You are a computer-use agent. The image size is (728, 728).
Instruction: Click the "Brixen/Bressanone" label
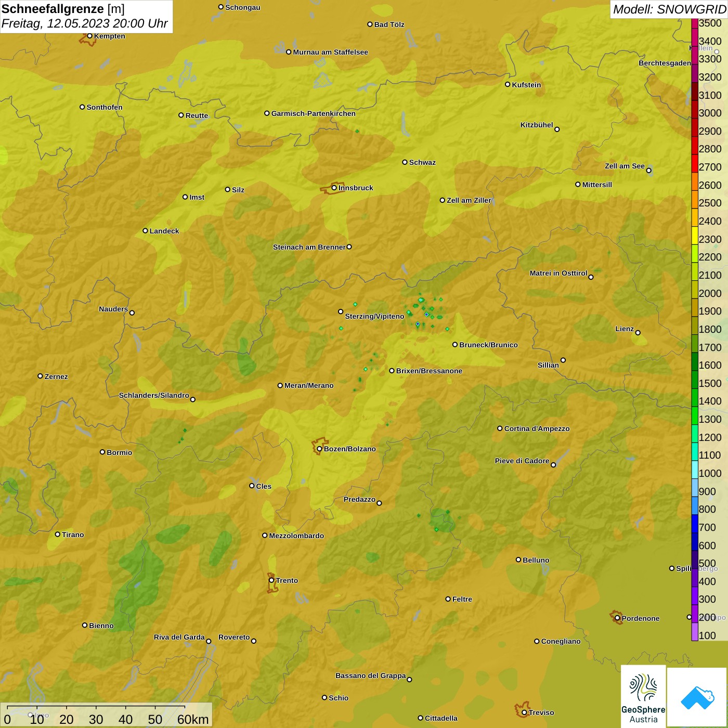click(x=429, y=371)
